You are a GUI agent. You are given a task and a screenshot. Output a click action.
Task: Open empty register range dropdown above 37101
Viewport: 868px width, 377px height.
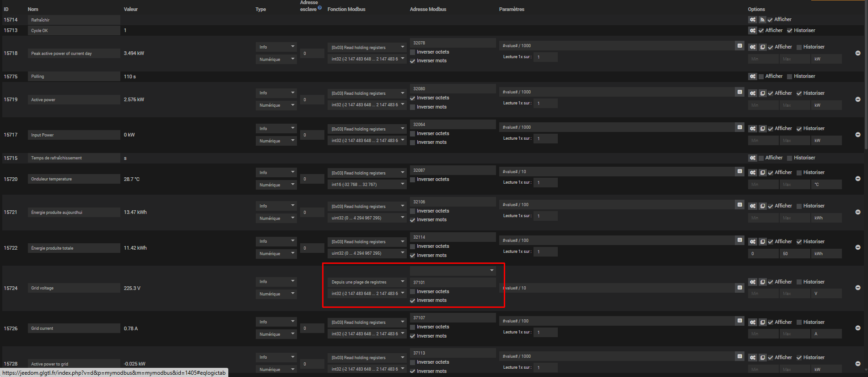[453, 271]
